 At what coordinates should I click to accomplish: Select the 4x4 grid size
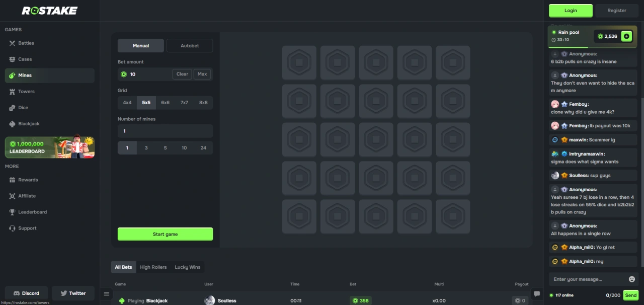pos(127,103)
